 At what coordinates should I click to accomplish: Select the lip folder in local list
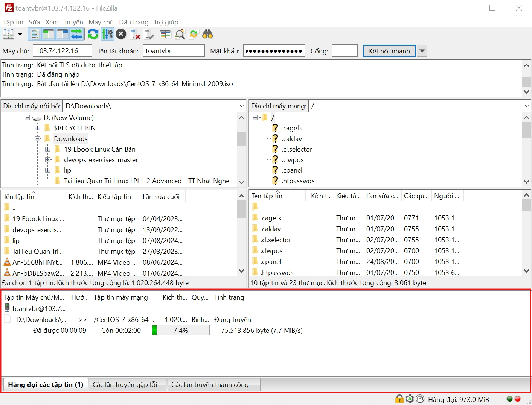point(93,241)
